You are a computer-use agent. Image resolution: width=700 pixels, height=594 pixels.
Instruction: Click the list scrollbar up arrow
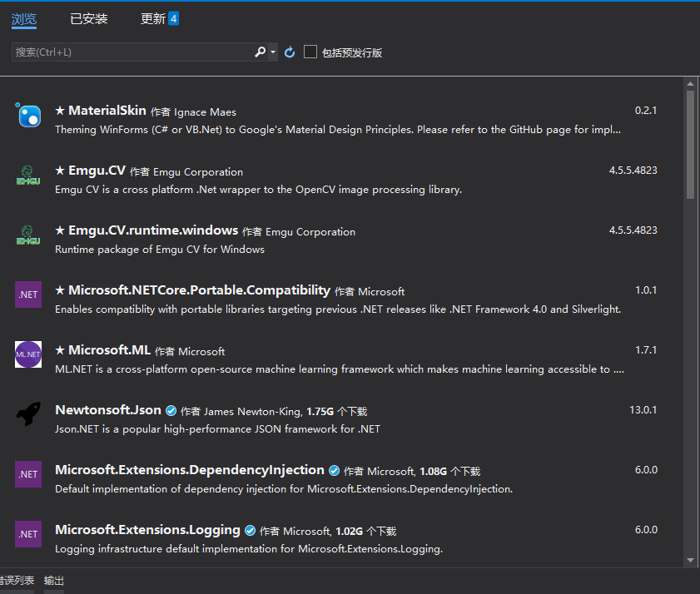(691, 84)
